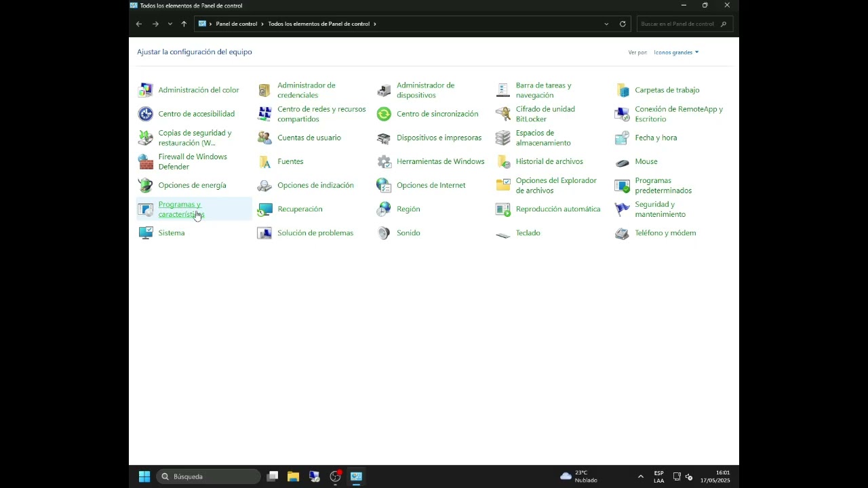Select the Espacios de almacenamiento icon
The image size is (868, 488).
pos(502,138)
